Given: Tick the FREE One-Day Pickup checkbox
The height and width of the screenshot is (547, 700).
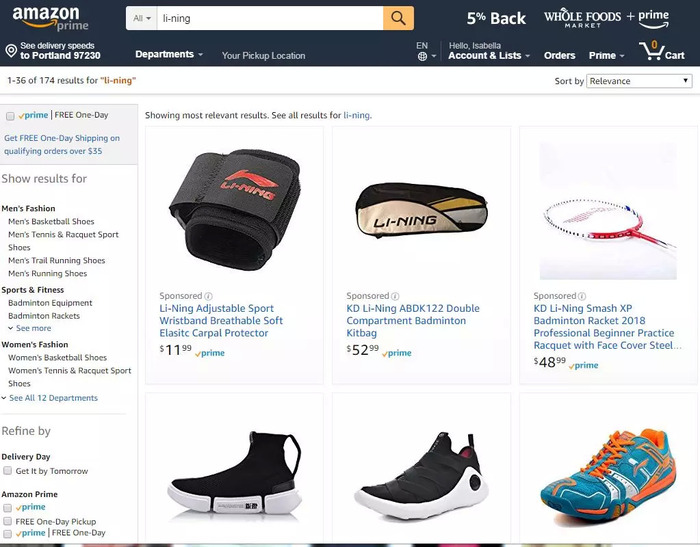Looking at the screenshot, I should (8, 521).
